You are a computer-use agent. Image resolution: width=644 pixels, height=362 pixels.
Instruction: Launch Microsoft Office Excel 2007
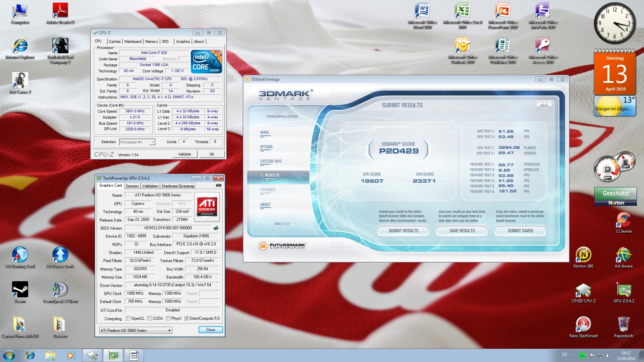coord(463,16)
